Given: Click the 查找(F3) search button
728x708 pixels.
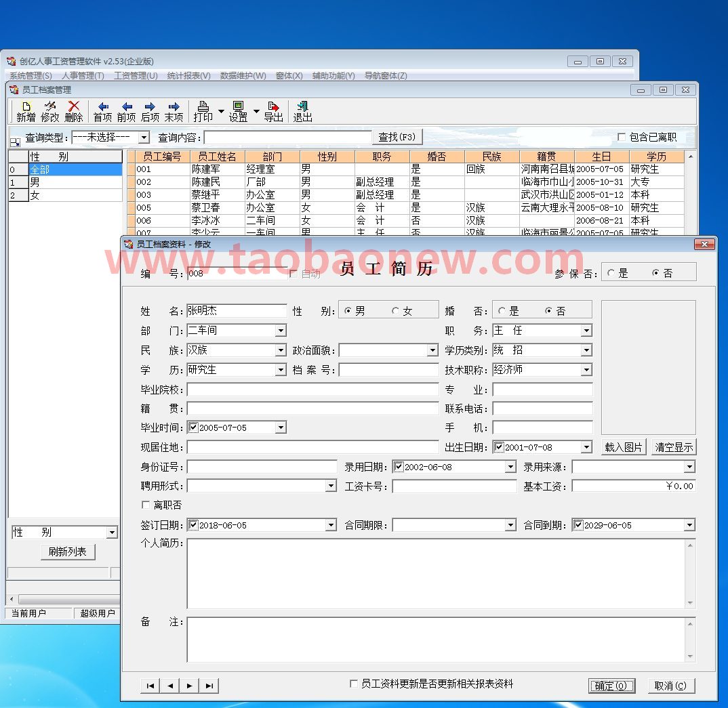Looking at the screenshot, I should pos(397,138).
